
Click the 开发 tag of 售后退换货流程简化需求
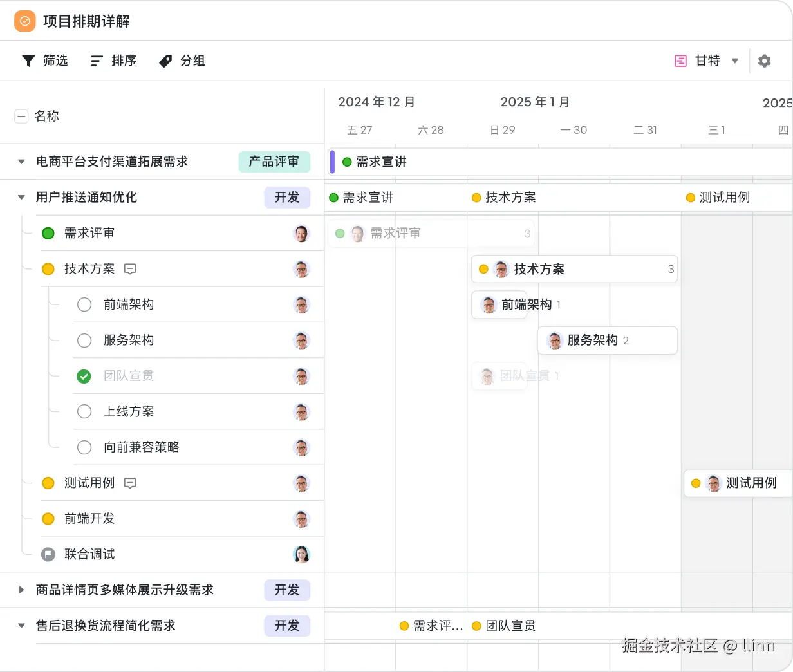[287, 626]
